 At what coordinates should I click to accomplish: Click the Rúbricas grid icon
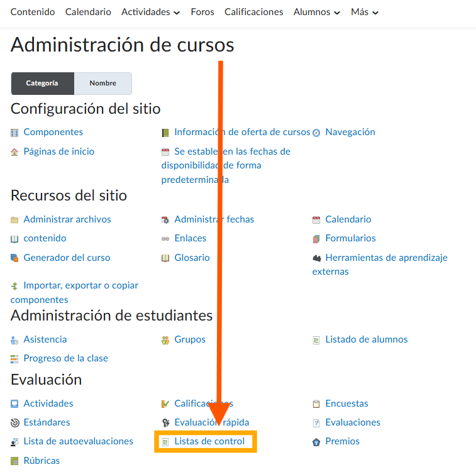(x=14, y=461)
